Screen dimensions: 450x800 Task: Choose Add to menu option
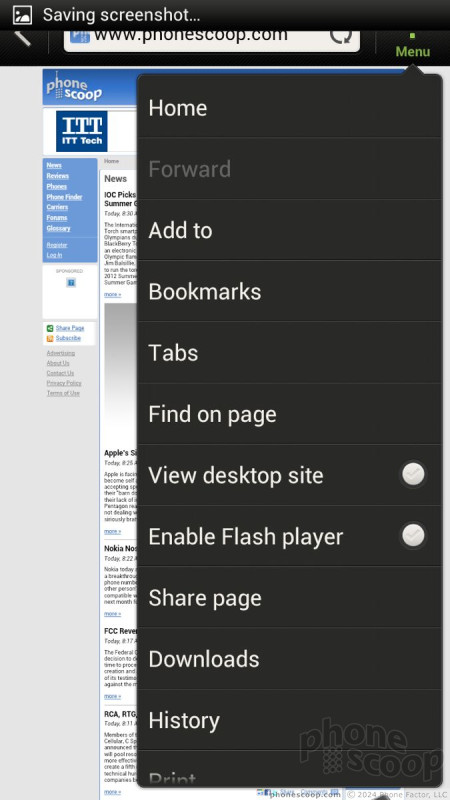point(289,230)
